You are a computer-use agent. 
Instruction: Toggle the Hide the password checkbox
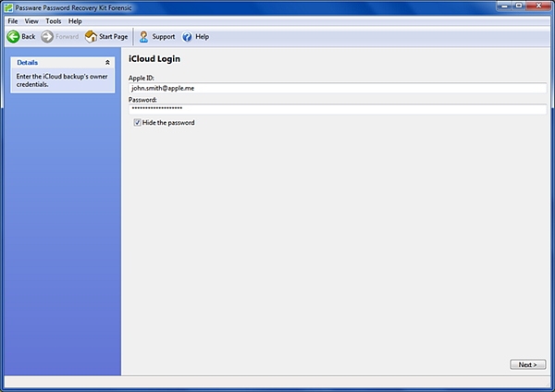137,122
